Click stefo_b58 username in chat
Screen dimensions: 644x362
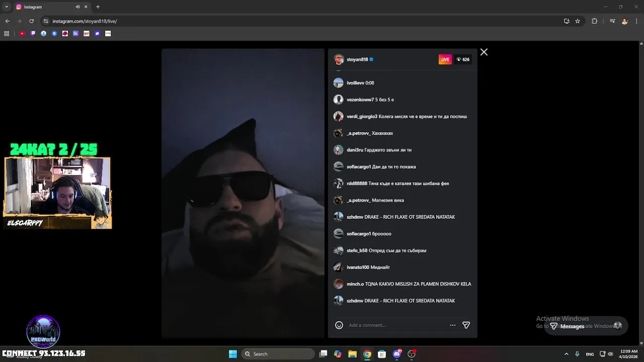point(357,250)
